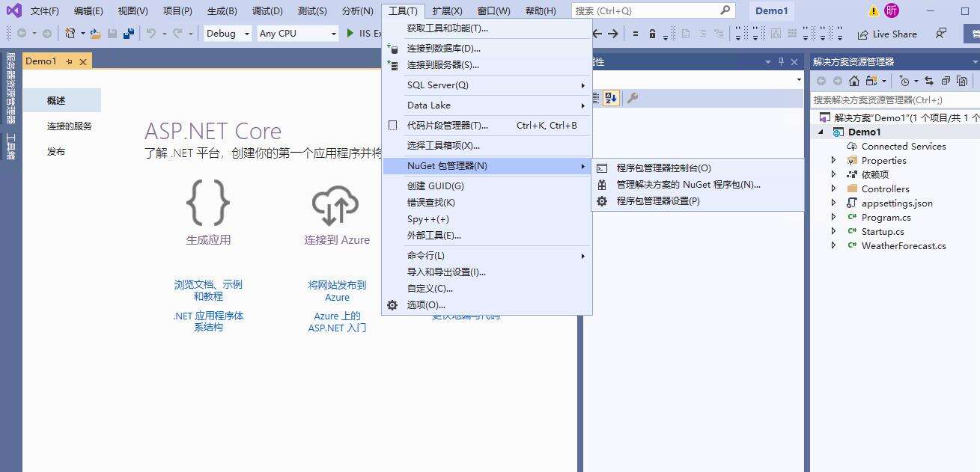Screen dimensions: 980x472
Task: Click the alphabetical sort icon in Properties
Action: pyautogui.click(x=611, y=98)
